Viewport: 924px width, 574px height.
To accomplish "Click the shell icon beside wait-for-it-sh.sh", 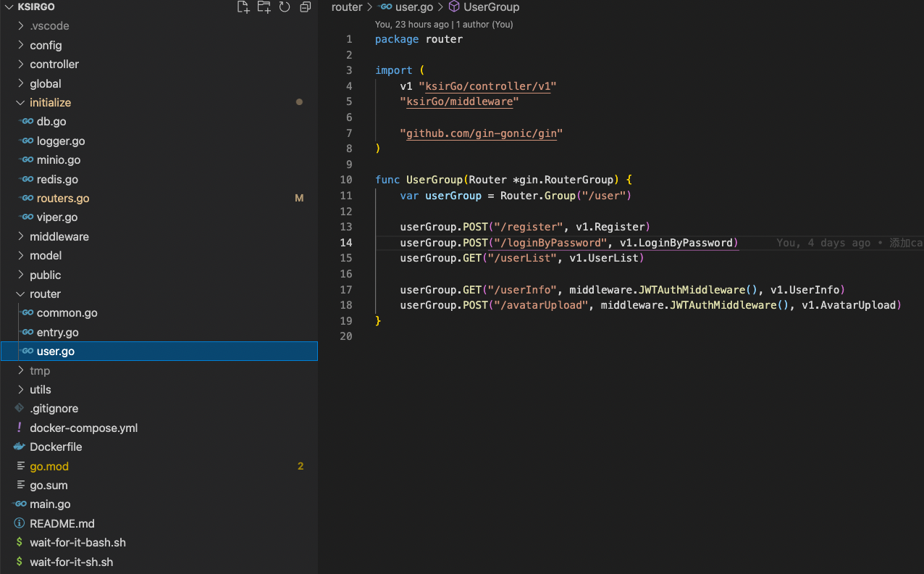I will 20,562.
